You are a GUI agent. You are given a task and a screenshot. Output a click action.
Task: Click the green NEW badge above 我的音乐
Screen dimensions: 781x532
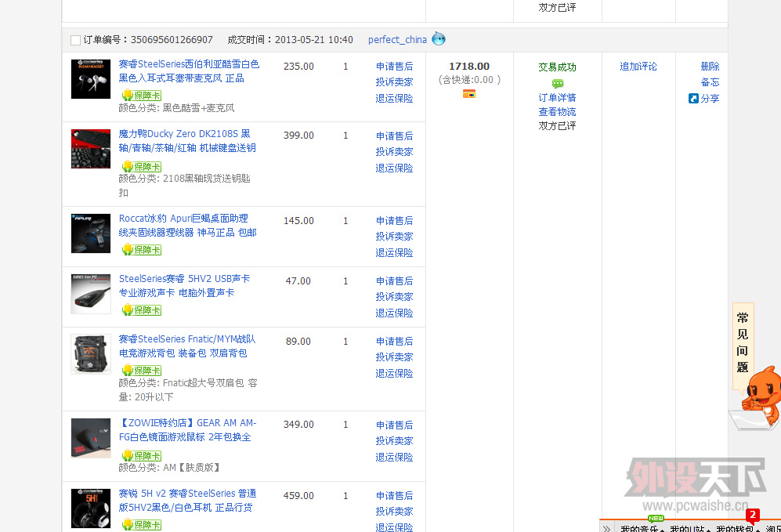tap(656, 518)
